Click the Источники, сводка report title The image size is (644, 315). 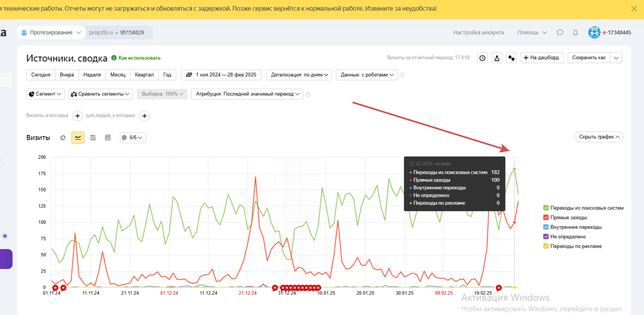(x=67, y=58)
